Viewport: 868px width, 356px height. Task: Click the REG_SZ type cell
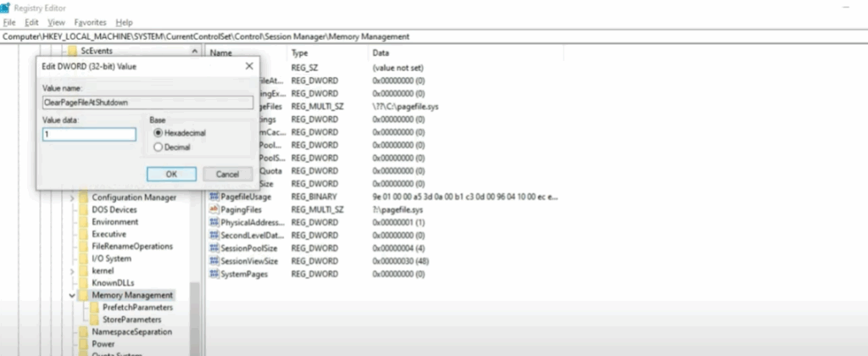303,68
